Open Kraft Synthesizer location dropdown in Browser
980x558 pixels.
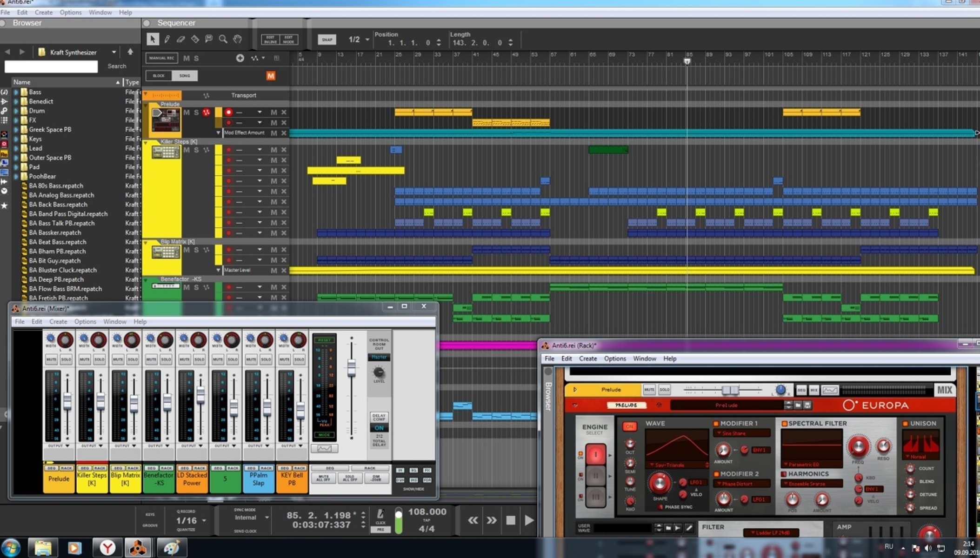coord(113,52)
